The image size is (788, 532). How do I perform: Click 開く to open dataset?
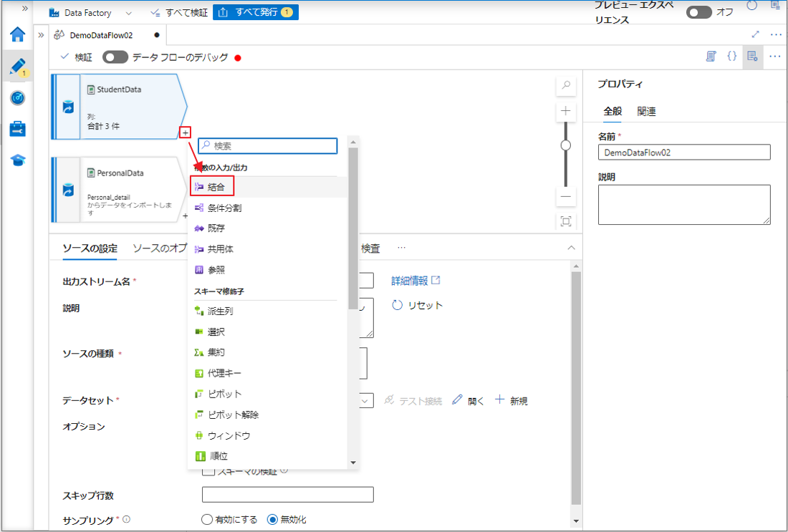(468, 401)
